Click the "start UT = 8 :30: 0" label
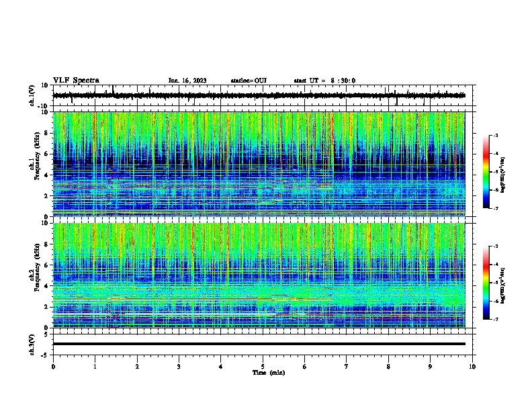The width and height of the screenshot is (532, 411). 324,81
